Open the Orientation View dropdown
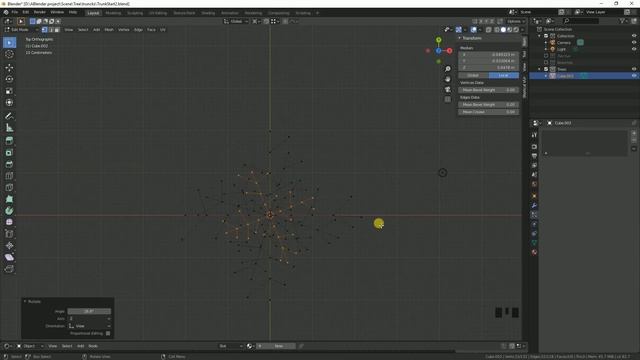 coord(89,326)
